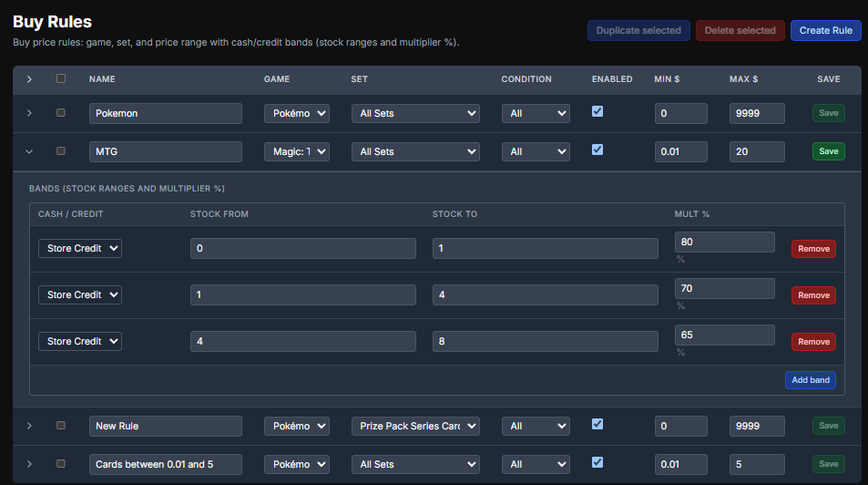Open Game dropdown in New Rule row
868x485 pixels.
[x=297, y=426]
